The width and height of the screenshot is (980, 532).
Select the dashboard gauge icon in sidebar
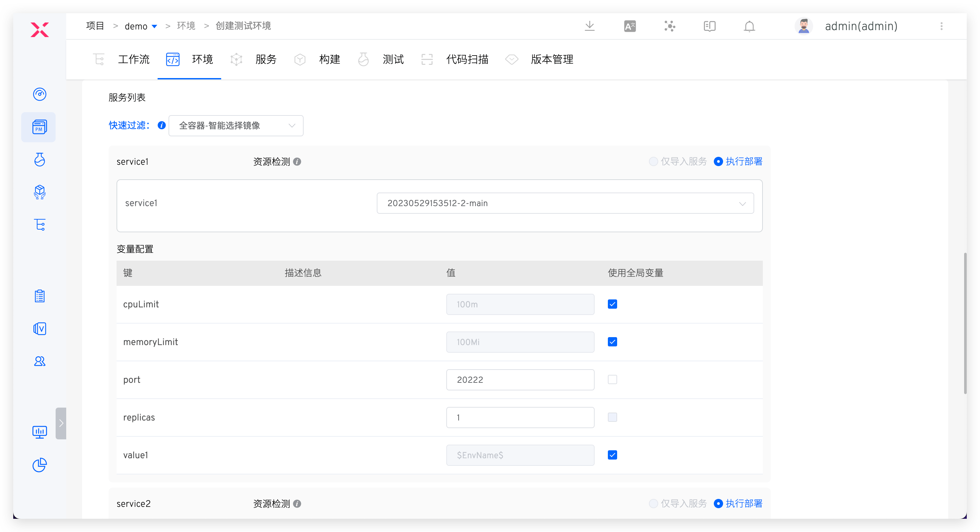coord(40,94)
